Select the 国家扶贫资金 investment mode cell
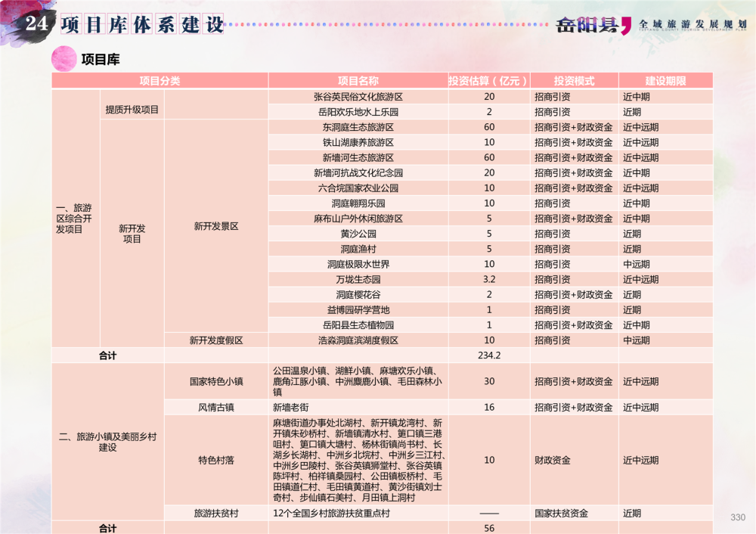This screenshot has height=534, width=756. tap(561, 513)
